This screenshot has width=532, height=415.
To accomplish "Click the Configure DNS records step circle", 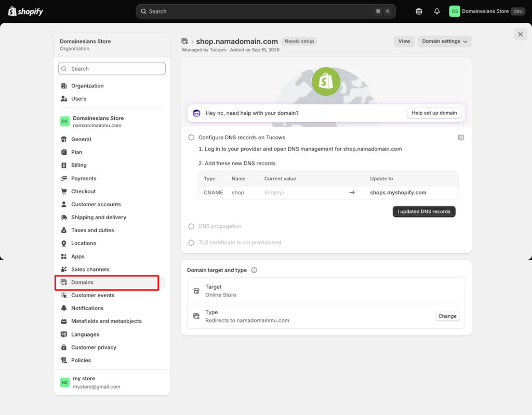I will [191, 138].
